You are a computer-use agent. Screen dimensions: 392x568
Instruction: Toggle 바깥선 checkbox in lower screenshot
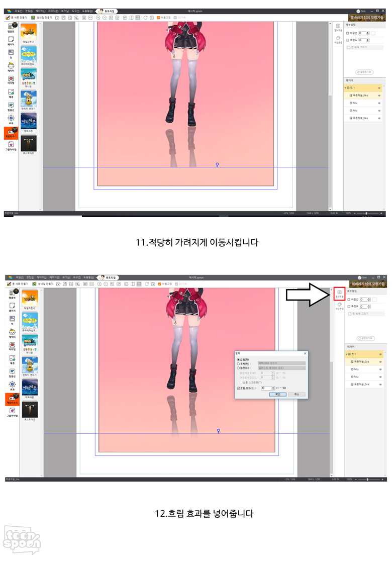coord(349,300)
